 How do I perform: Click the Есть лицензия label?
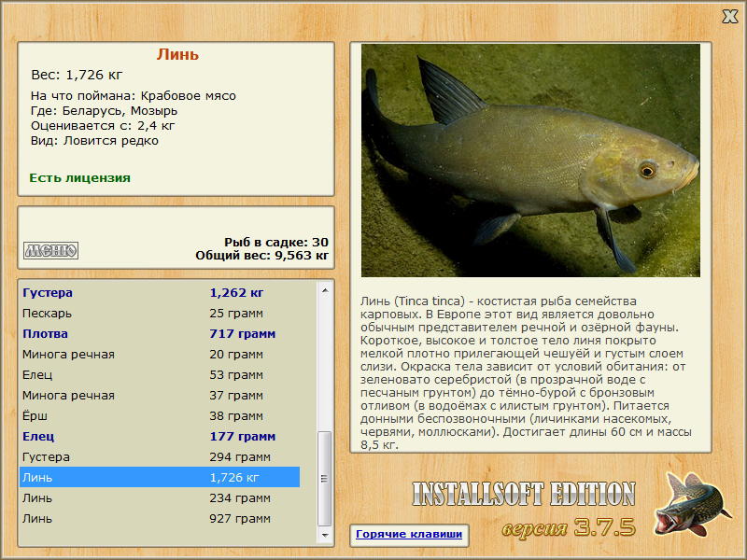(79, 177)
